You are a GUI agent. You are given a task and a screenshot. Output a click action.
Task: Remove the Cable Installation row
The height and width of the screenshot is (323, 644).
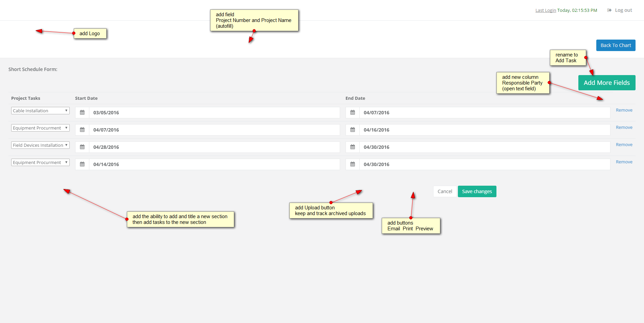tap(624, 110)
